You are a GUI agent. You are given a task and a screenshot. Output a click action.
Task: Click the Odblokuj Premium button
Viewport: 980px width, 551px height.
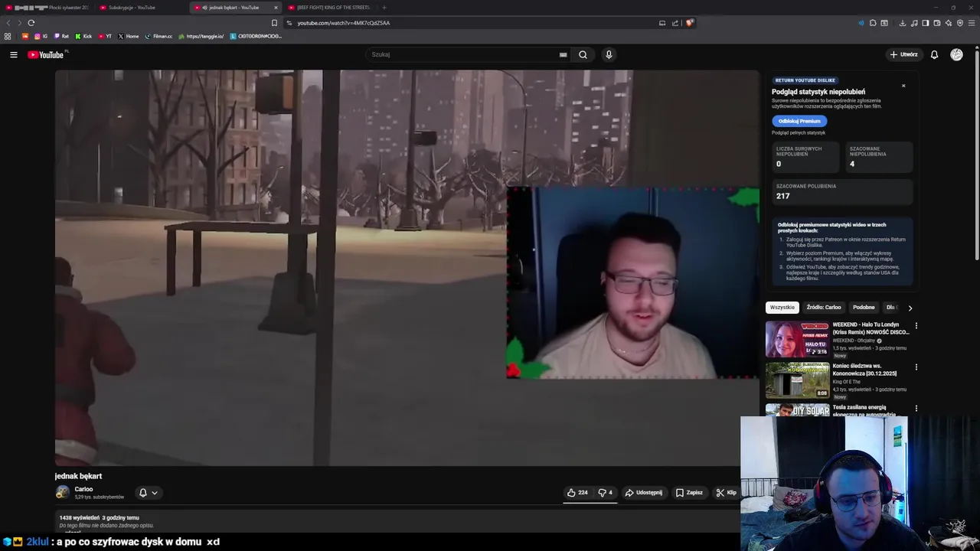(x=799, y=121)
